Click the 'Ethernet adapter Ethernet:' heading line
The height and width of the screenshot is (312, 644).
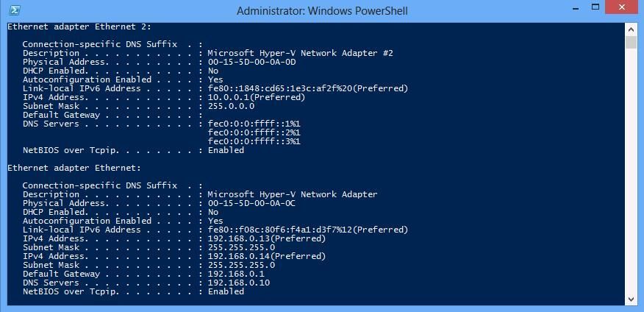(x=74, y=168)
